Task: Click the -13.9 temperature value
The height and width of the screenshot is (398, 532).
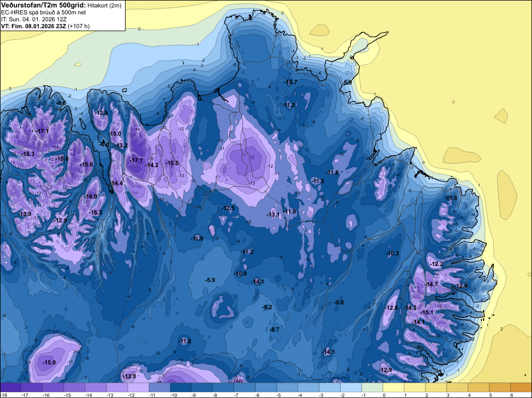Action: click(25, 214)
